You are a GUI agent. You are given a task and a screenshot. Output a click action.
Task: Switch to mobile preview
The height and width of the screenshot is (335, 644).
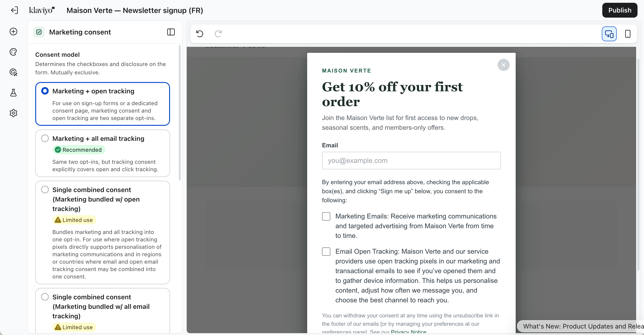(628, 34)
